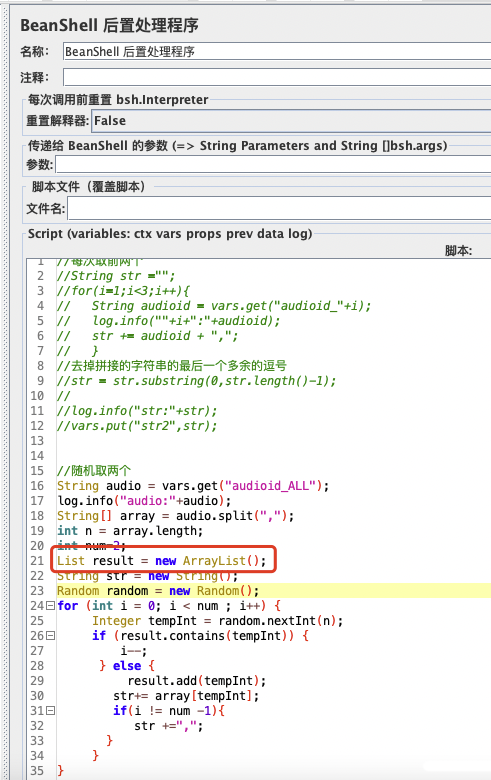Click the empty comment (注释) field

[x=277, y=77]
